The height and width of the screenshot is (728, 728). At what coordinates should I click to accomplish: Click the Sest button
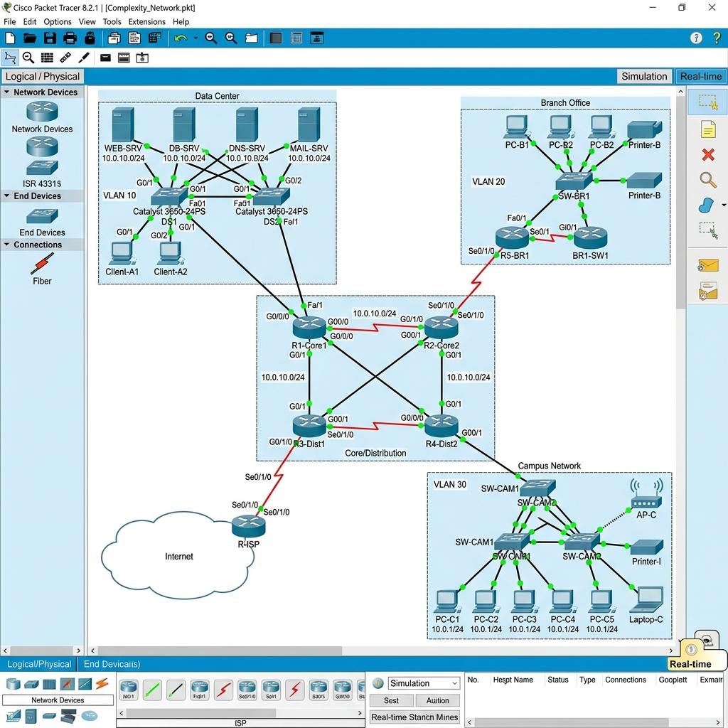391,700
